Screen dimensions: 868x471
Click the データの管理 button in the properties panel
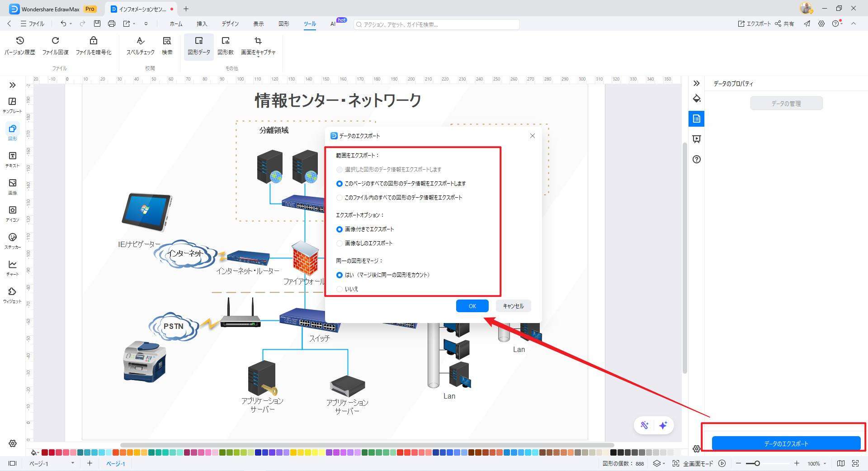coord(786,103)
